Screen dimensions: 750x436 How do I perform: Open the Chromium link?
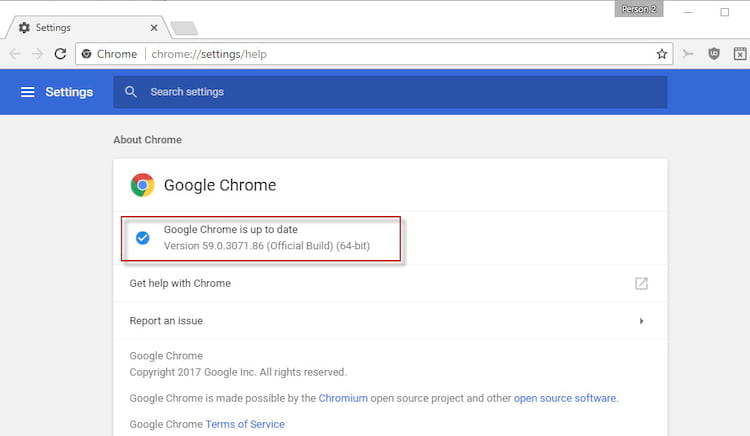pyautogui.click(x=343, y=398)
